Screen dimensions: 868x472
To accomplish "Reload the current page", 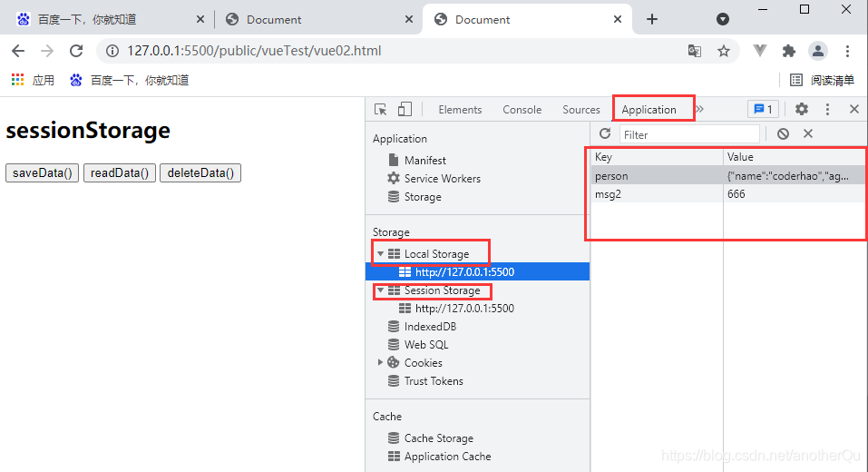I will (x=76, y=51).
